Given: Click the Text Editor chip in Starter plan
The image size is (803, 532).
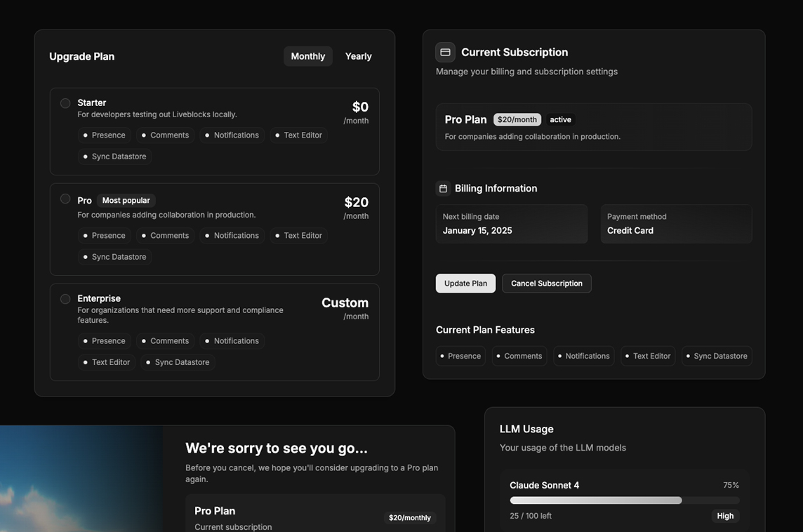Looking at the screenshot, I should 298,135.
